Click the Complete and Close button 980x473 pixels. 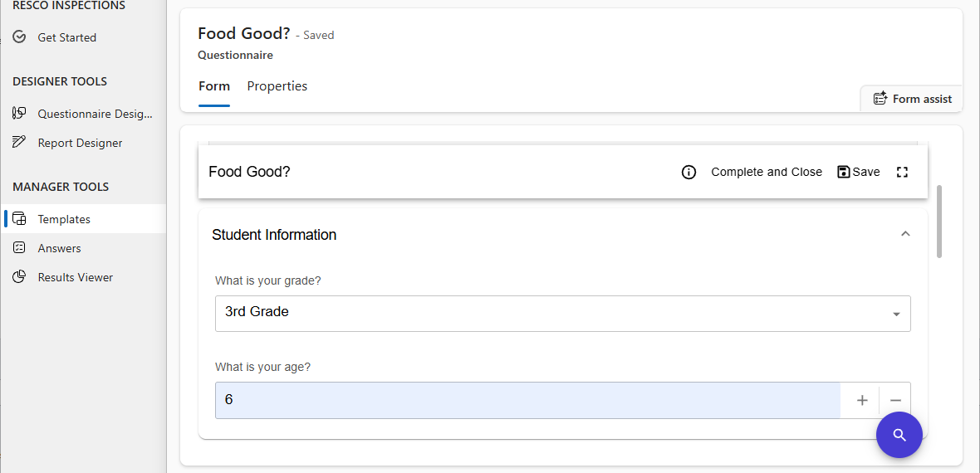tap(766, 172)
